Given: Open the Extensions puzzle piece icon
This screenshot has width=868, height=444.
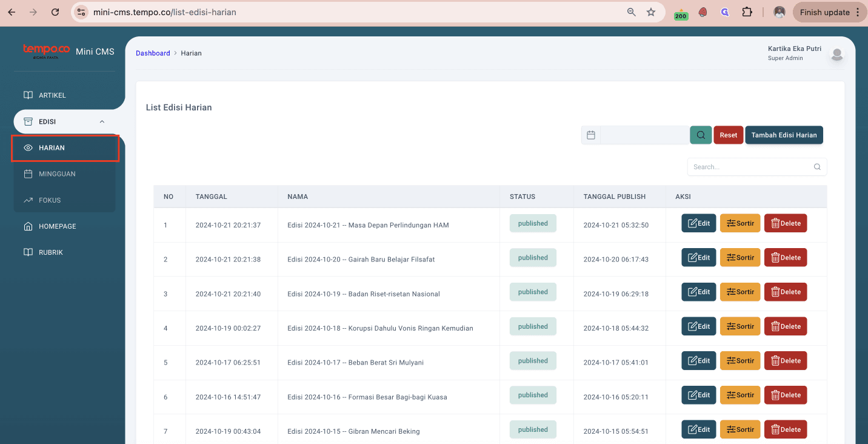Looking at the screenshot, I should coord(747,12).
